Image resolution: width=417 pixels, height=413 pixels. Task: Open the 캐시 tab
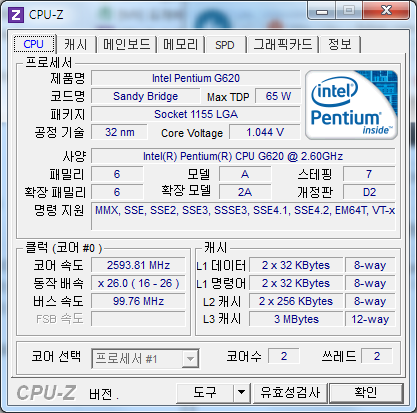pyautogui.click(x=76, y=45)
